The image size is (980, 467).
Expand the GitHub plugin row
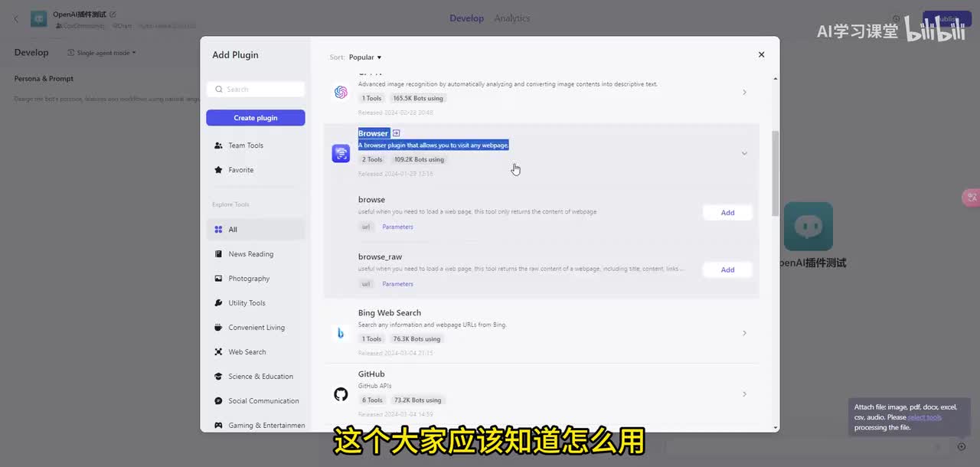point(744,394)
